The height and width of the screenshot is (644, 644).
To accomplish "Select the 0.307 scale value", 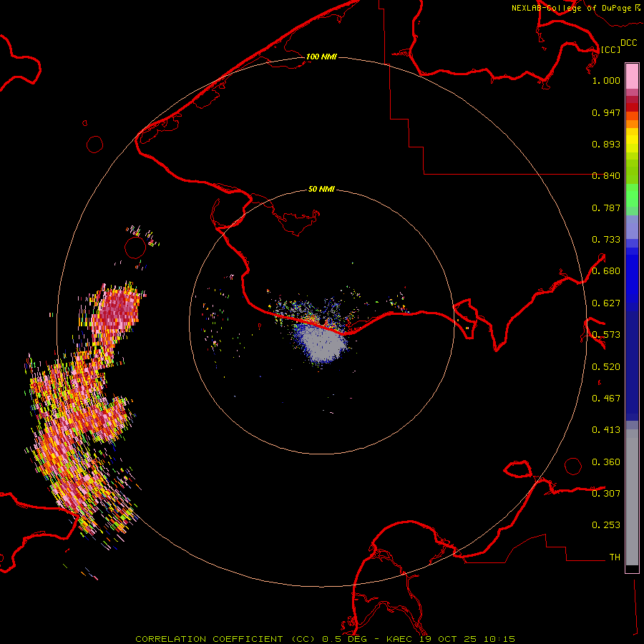I will click(606, 494).
